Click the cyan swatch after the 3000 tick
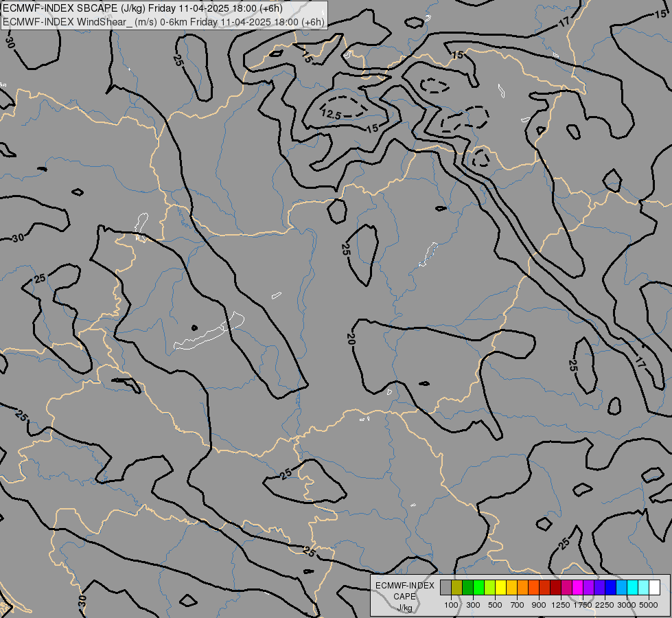The image size is (672, 618). tap(633, 587)
